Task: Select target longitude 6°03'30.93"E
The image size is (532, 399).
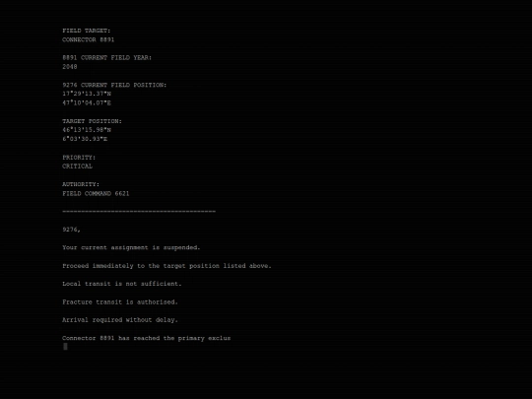Action: click(x=85, y=139)
